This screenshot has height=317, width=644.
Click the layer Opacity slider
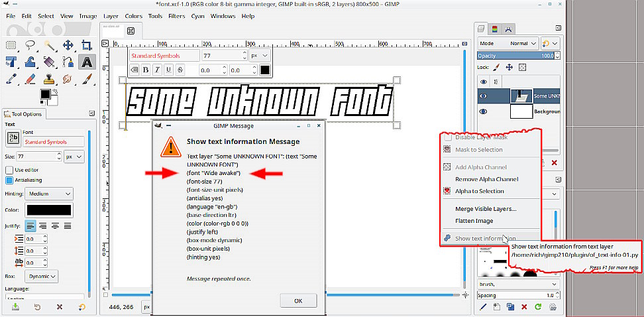click(516, 56)
